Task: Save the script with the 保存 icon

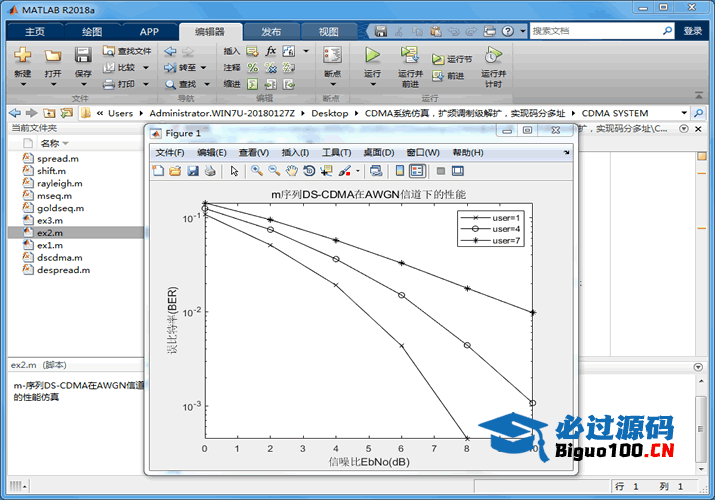Action: 83,56
